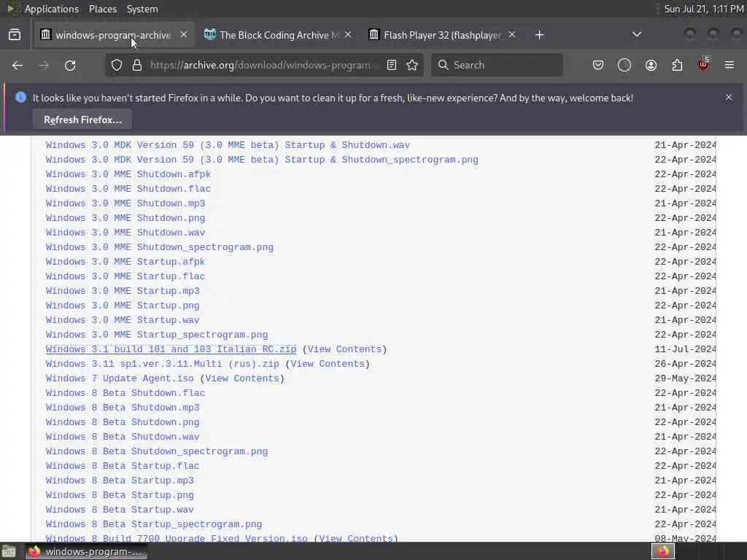The width and height of the screenshot is (747, 560).
Task: Open Windows 3.0 MME Shutdown.mp3
Action: point(125,203)
